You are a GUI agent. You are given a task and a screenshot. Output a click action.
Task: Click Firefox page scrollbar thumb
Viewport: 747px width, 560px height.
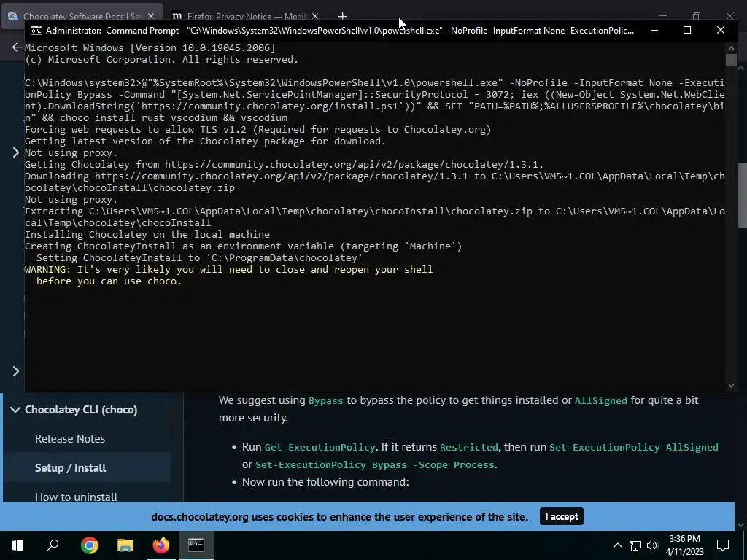pos(742,195)
